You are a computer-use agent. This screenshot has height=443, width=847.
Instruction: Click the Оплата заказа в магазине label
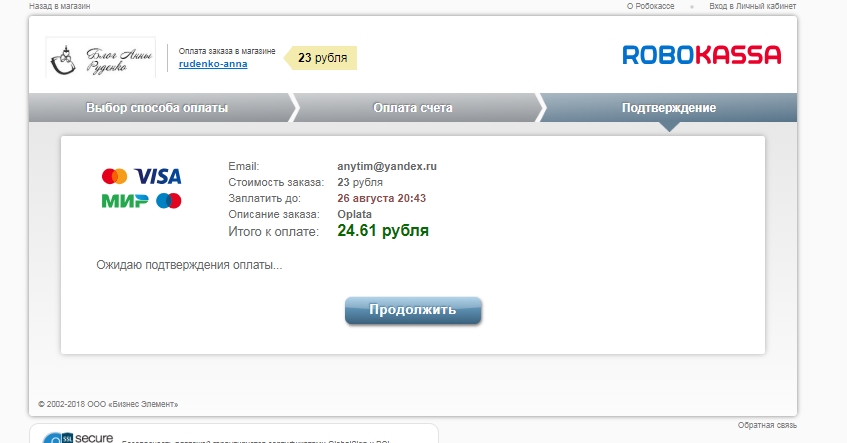coord(227,51)
